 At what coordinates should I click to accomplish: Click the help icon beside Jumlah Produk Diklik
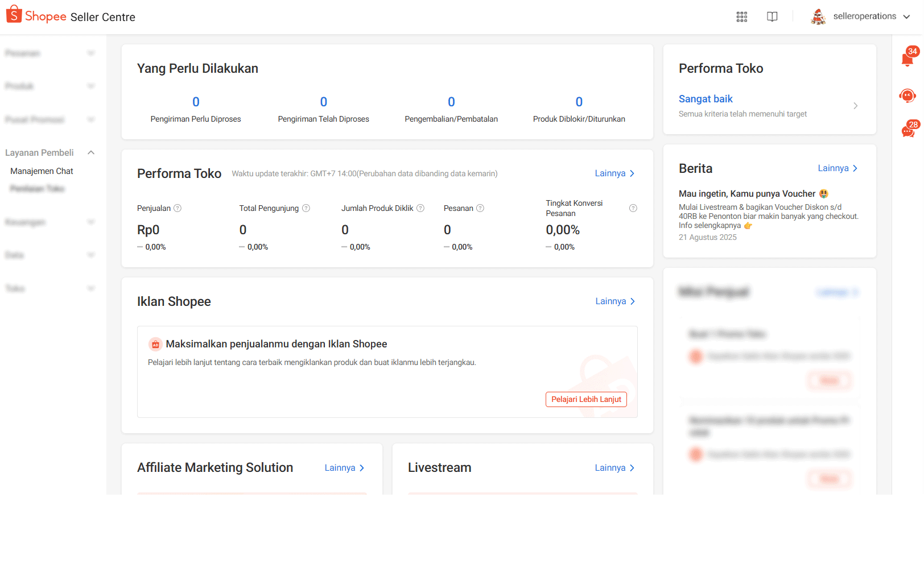click(x=420, y=208)
